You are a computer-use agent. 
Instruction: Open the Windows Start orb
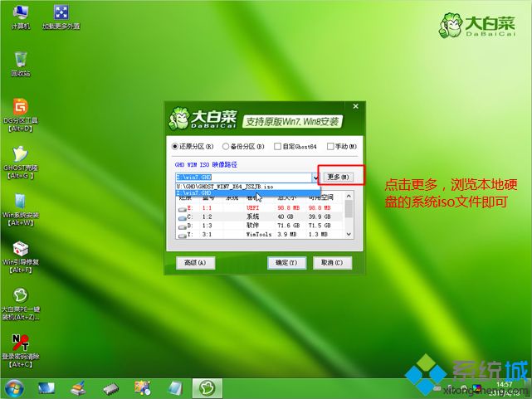pyautogui.click(x=14, y=388)
